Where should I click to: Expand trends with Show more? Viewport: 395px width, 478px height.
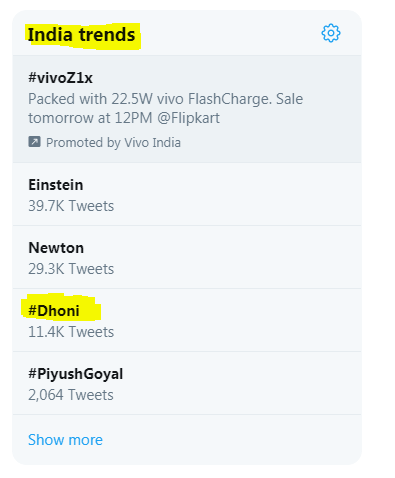coord(65,440)
